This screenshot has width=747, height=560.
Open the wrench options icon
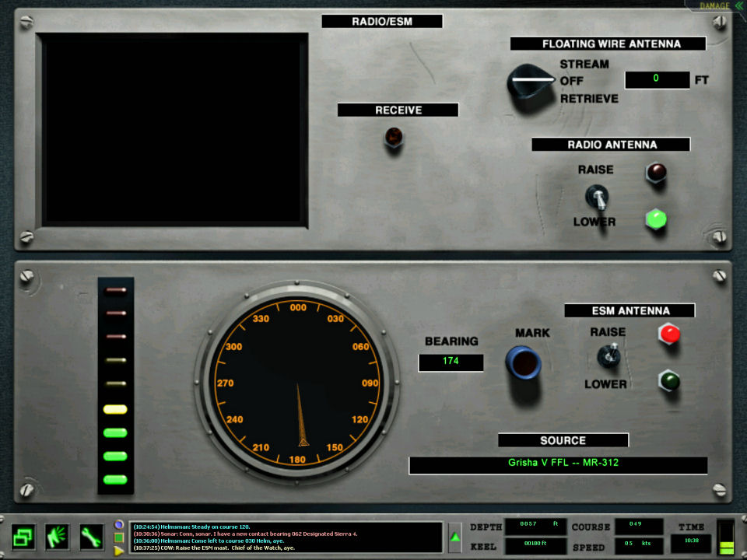(92, 537)
